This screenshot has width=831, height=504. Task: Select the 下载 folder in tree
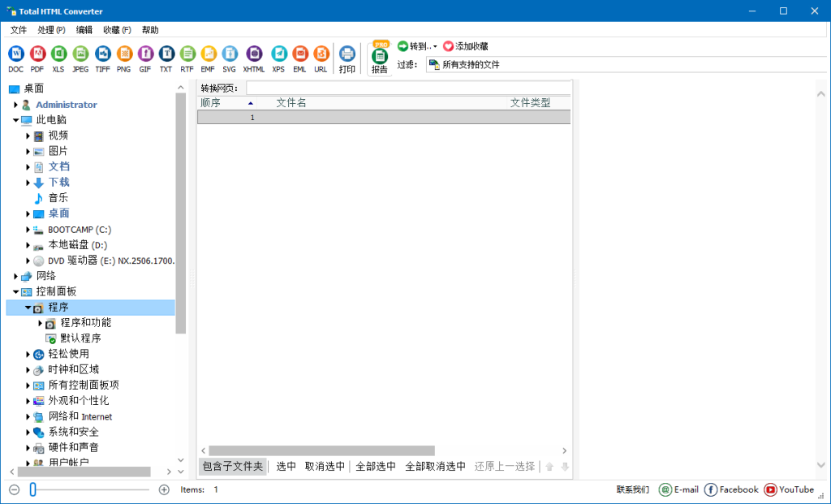pos(58,183)
